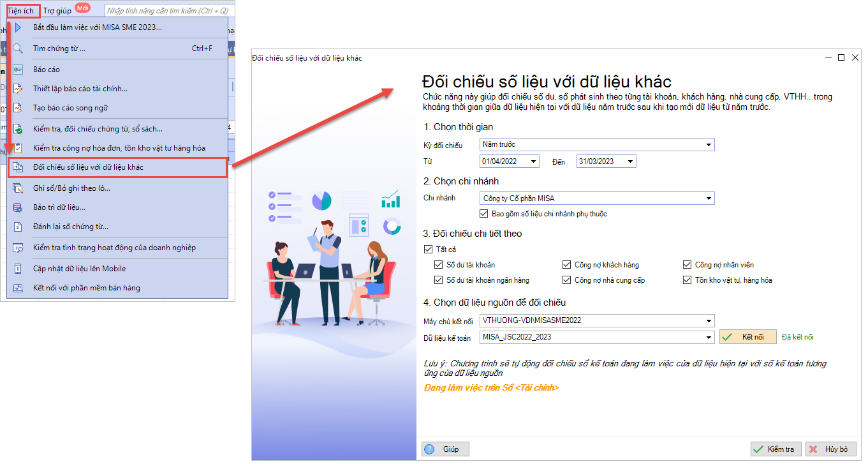Screen dimensions: 868x464
Task: Click the binoculars icon for Tìm chứng từ
Action: (x=18, y=49)
